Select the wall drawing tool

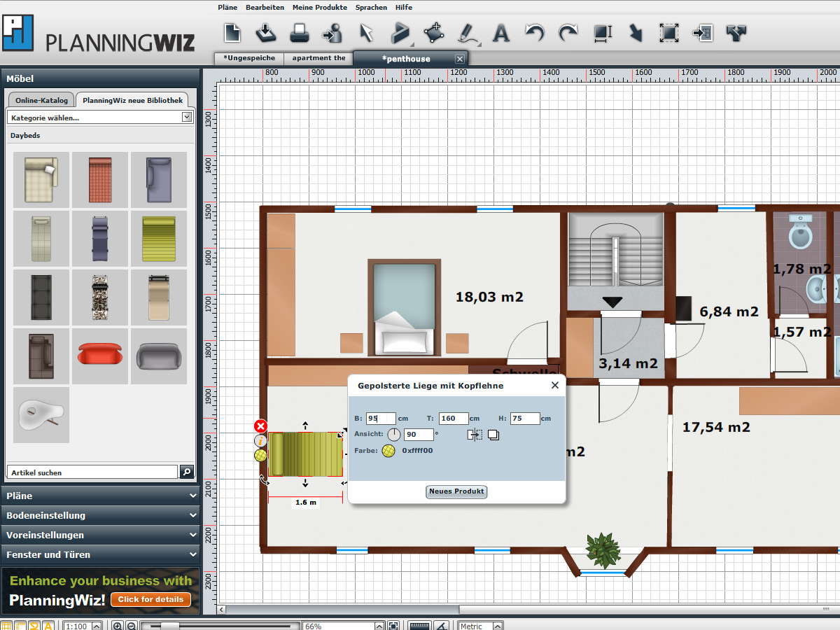[x=400, y=32]
